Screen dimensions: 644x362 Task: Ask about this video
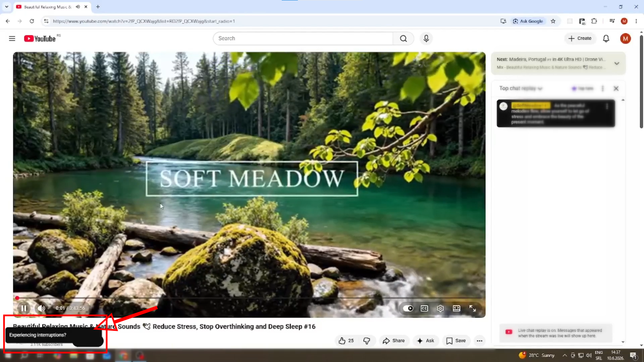(426, 341)
